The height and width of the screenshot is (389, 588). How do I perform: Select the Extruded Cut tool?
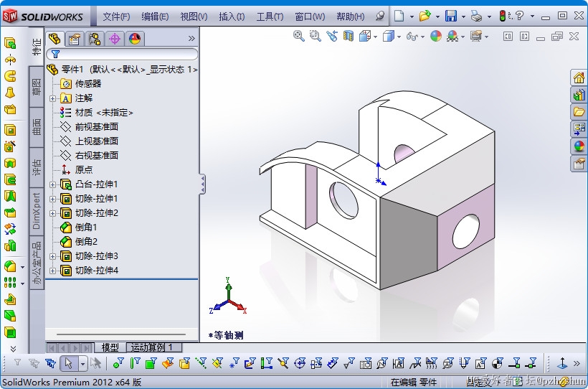click(10, 130)
